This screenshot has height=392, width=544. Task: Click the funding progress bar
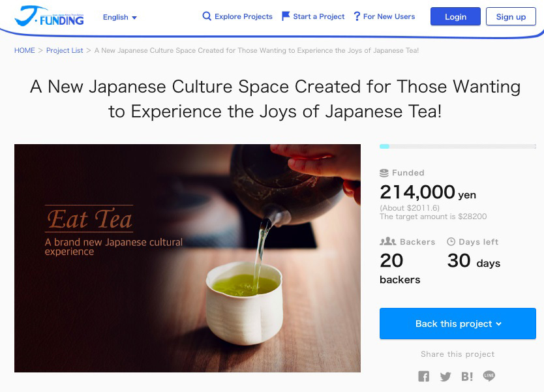[x=458, y=146]
